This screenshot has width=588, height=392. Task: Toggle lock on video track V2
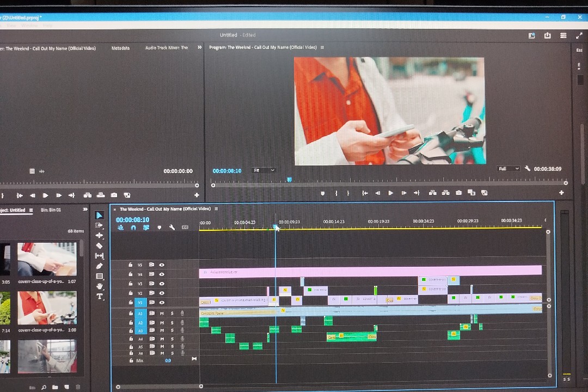coord(131,293)
